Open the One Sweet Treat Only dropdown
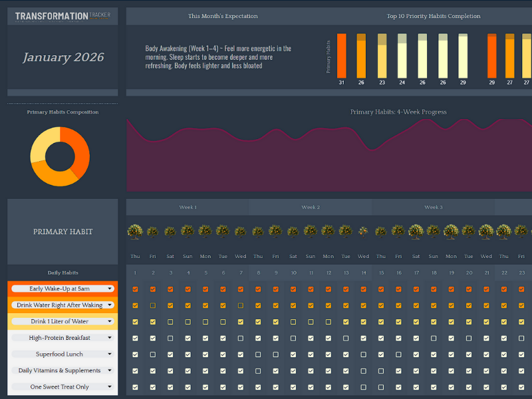Screen dimensions: 532x399 coord(109,387)
